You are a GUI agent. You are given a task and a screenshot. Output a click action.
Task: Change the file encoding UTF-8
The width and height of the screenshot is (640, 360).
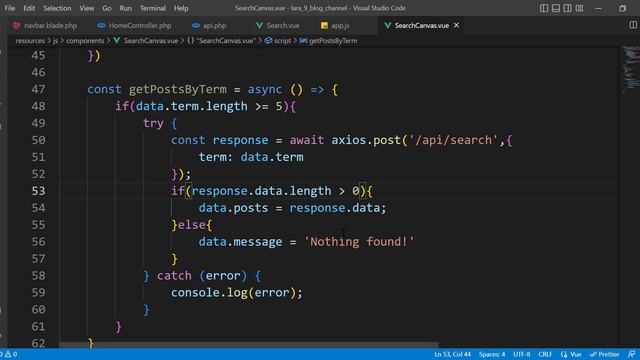522,354
